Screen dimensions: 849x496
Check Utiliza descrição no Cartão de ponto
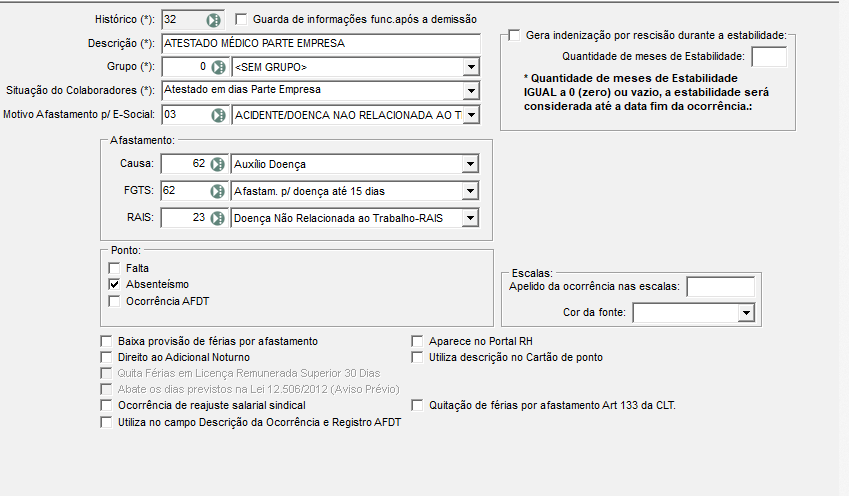pos(417,357)
